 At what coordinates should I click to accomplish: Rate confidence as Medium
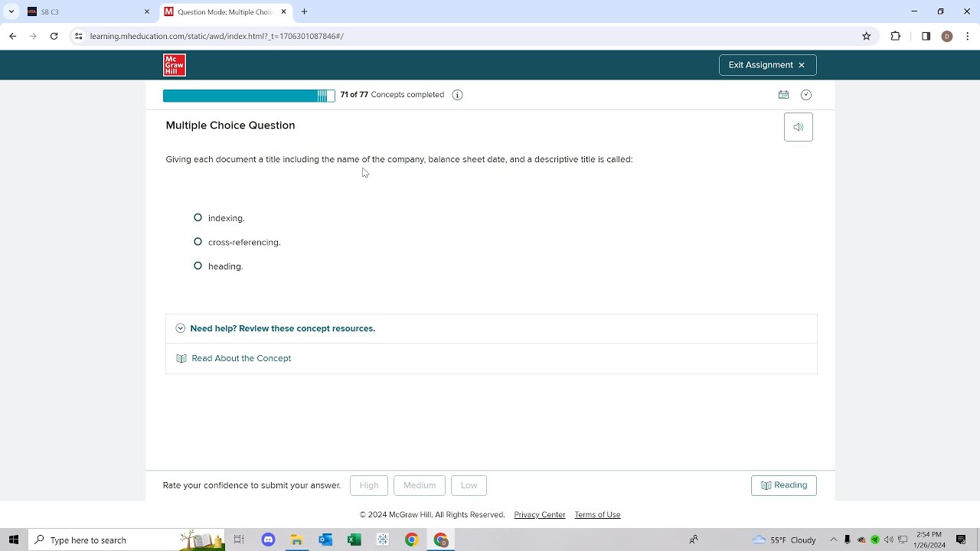pos(420,485)
